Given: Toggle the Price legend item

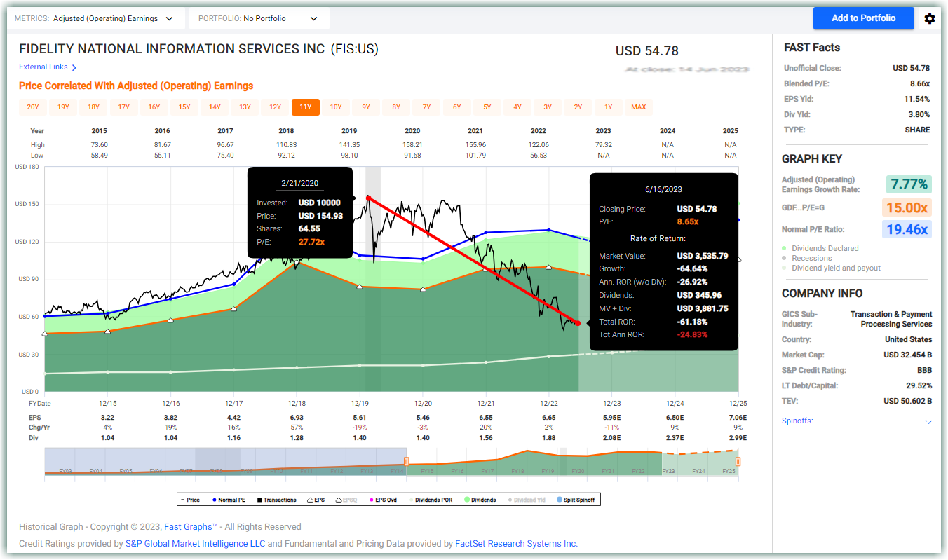Looking at the screenshot, I should [x=190, y=500].
